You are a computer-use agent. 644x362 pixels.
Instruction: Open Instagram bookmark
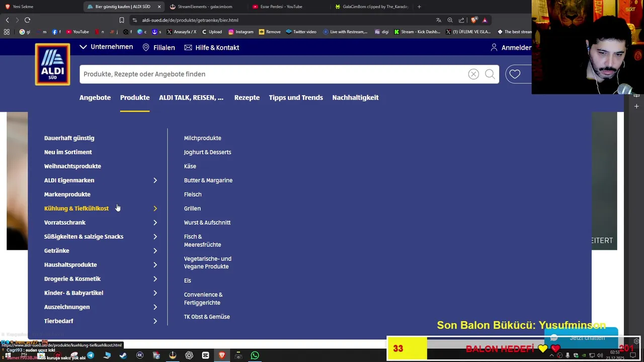[x=240, y=32]
